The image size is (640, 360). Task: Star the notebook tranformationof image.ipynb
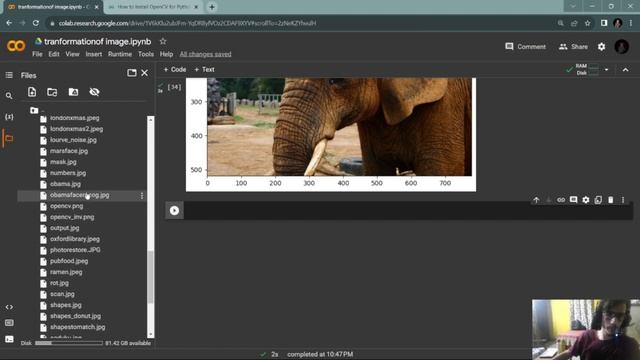163,41
